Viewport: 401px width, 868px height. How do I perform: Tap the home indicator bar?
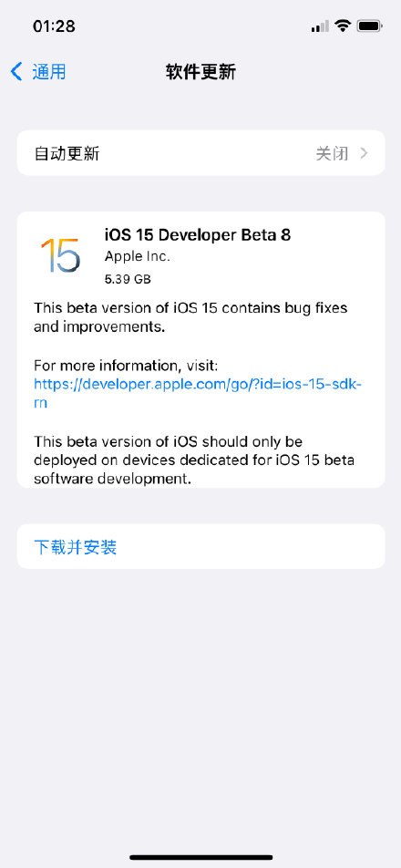coord(200,857)
